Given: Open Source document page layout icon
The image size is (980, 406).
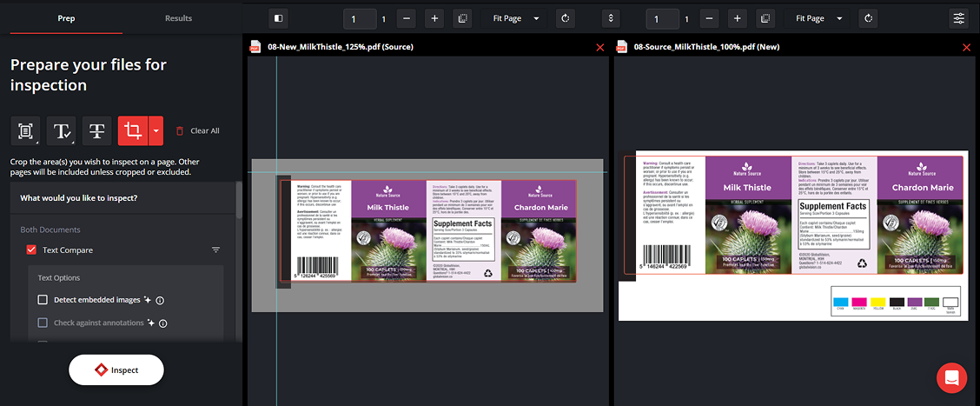Looking at the screenshot, I should point(462,18).
